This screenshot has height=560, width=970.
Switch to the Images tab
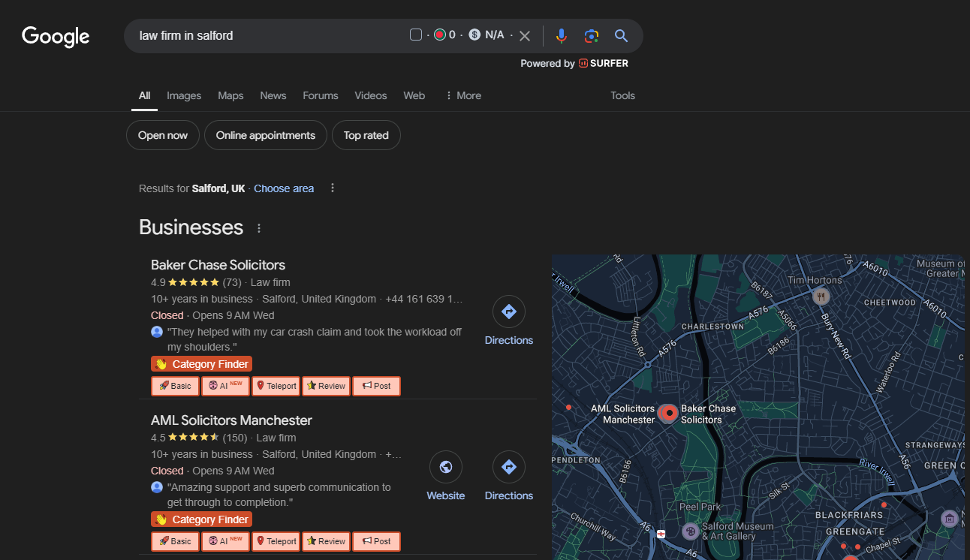[184, 95]
